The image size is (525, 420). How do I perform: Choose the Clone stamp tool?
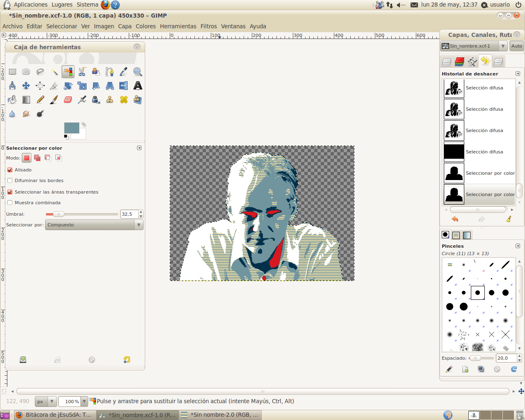[110, 99]
